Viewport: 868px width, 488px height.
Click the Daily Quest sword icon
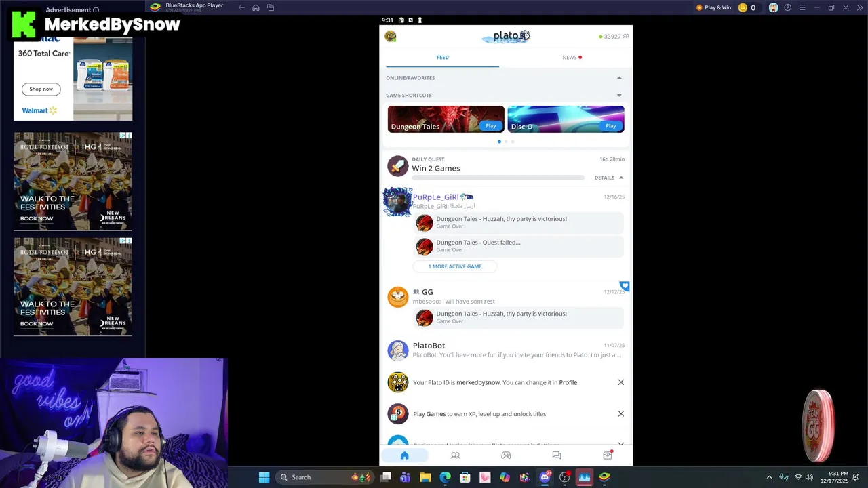click(x=398, y=165)
